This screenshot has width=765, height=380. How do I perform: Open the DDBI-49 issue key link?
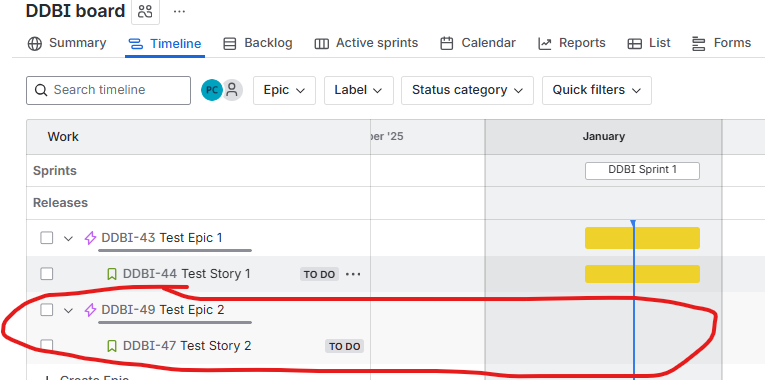tap(128, 310)
